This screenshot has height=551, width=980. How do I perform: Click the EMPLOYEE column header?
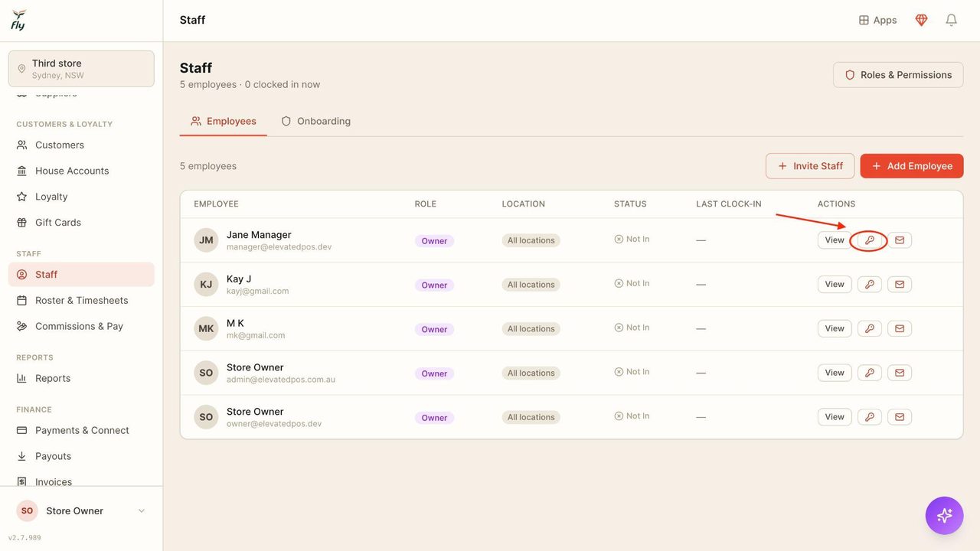(x=216, y=204)
